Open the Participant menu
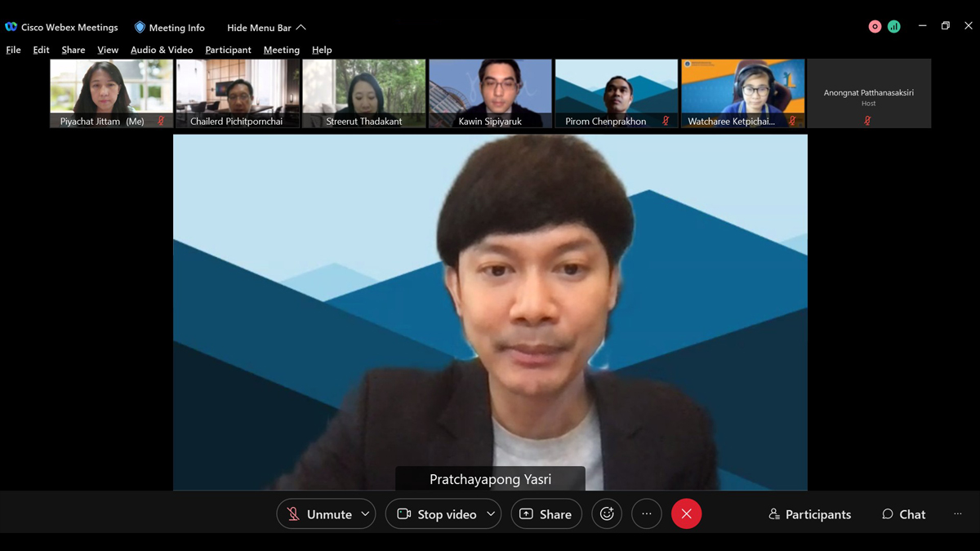The height and width of the screenshot is (551, 980). [228, 50]
